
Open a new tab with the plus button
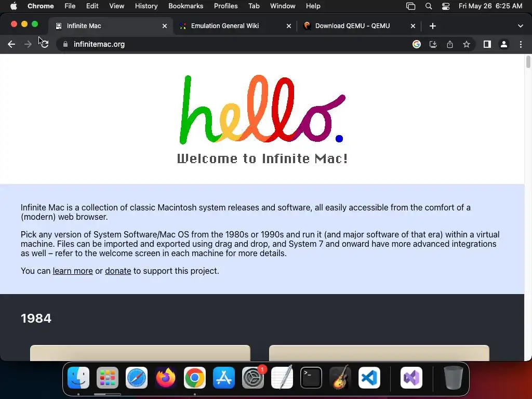coord(433,26)
